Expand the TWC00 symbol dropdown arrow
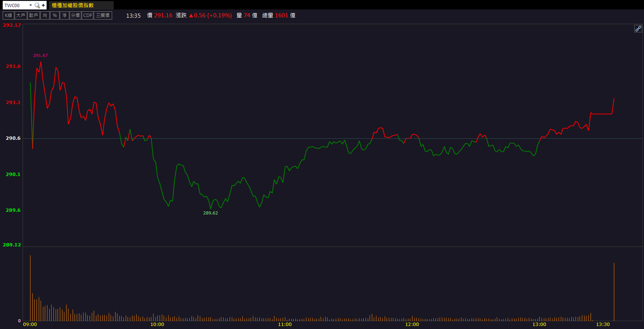The width and height of the screenshot is (644, 329). 30,5
